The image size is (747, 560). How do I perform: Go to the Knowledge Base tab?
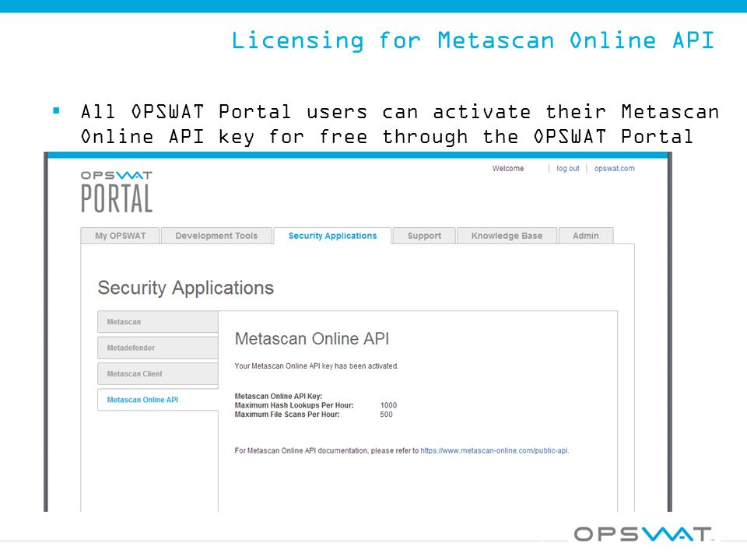(507, 236)
